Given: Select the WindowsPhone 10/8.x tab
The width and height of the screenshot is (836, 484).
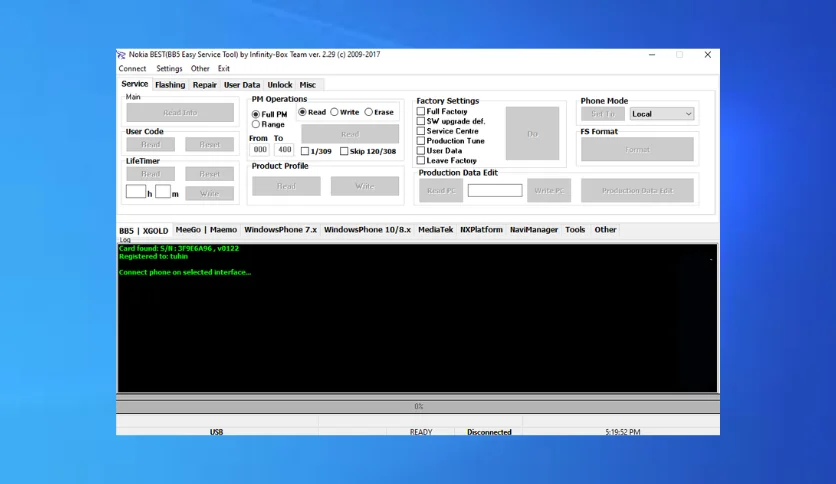Looking at the screenshot, I should pos(367,230).
